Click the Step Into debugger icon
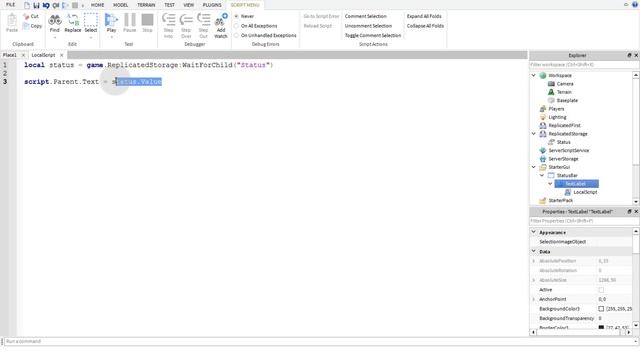 168,20
